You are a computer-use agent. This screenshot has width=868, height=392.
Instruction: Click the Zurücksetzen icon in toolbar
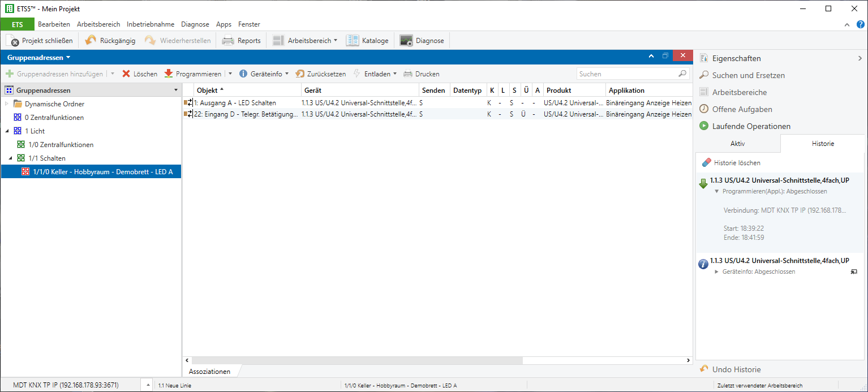tap(300, 74)
